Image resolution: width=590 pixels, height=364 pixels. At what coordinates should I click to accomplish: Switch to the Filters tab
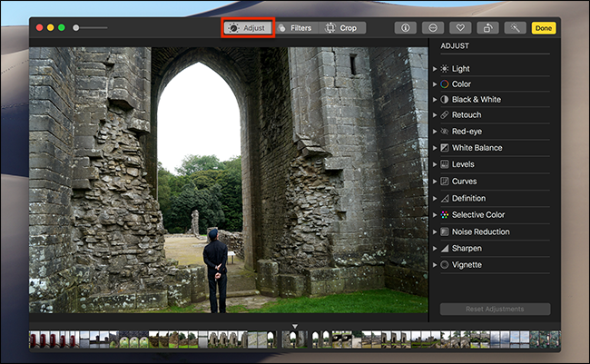(294, 28)
